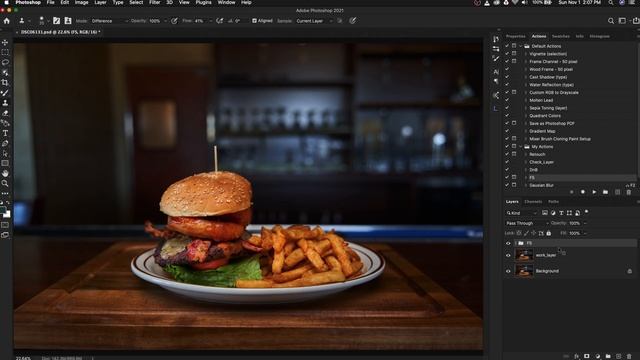Screen dimensions: 640x360
Task: Switch to the Properties tab
Action: tap(516, 36)
